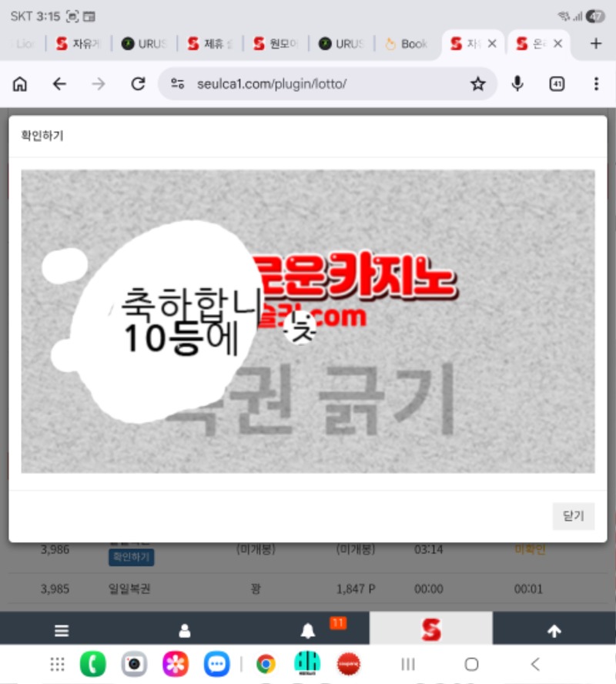Bookmark this page with the star icon
This screenshot has width=616, height=684.
(478, 84)
